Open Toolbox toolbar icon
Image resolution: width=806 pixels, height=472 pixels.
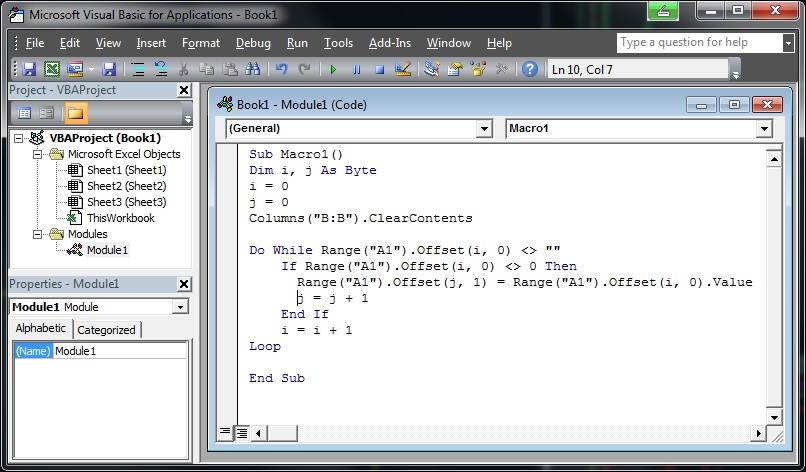point(501,69)
